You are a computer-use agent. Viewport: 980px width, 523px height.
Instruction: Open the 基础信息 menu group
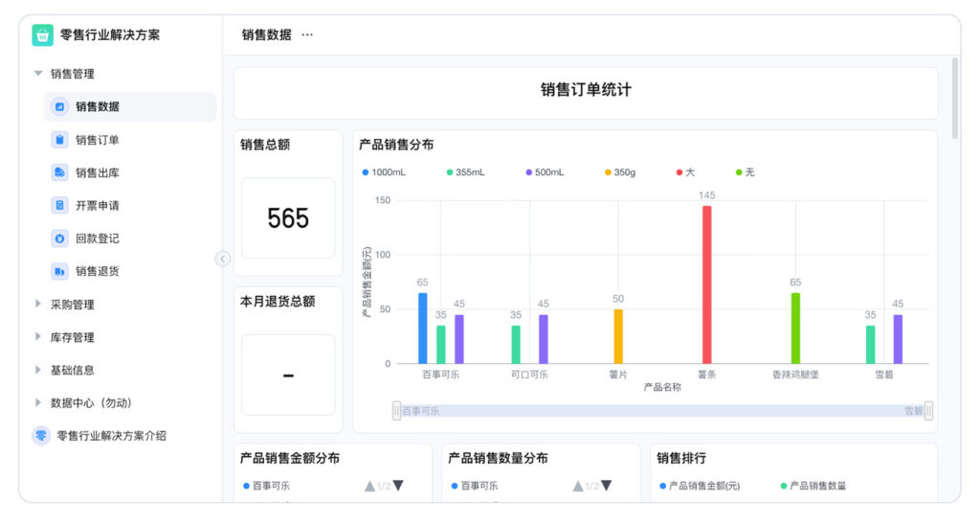(38, 370)
